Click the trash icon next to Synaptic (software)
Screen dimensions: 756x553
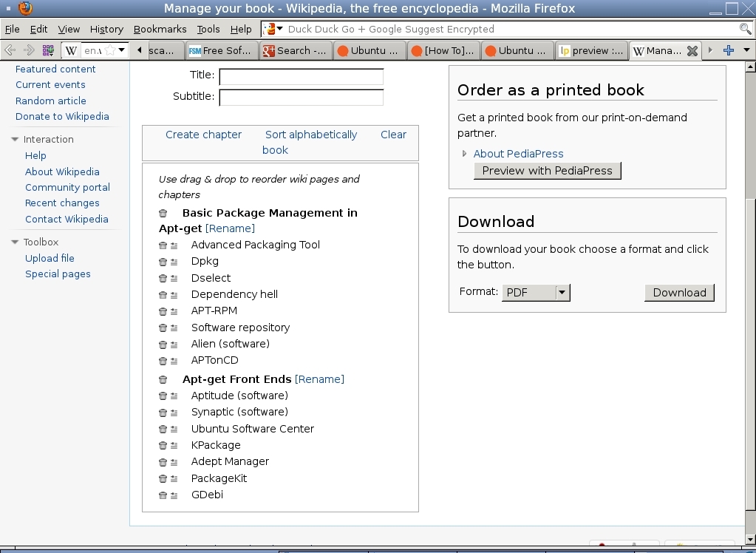(x=163, y=413)
